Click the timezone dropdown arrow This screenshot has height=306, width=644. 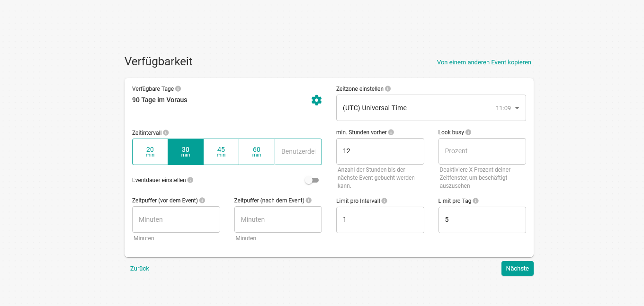click(517, 108)
